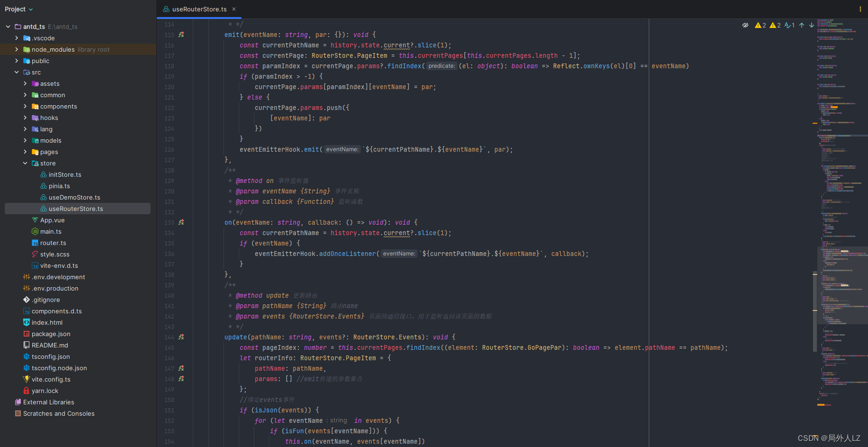The height and width of the screenshot is (447, 868).
Task: Expand the components folder
Action: coord(25,106)
